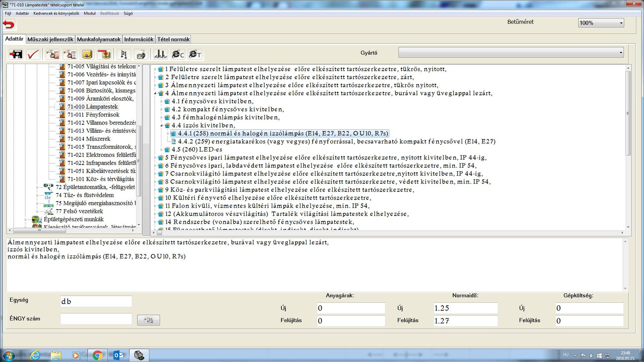Click the yellow pocket toolbar icon
The height and width of the screenshot is (362, 644).
tap(87, 54)
